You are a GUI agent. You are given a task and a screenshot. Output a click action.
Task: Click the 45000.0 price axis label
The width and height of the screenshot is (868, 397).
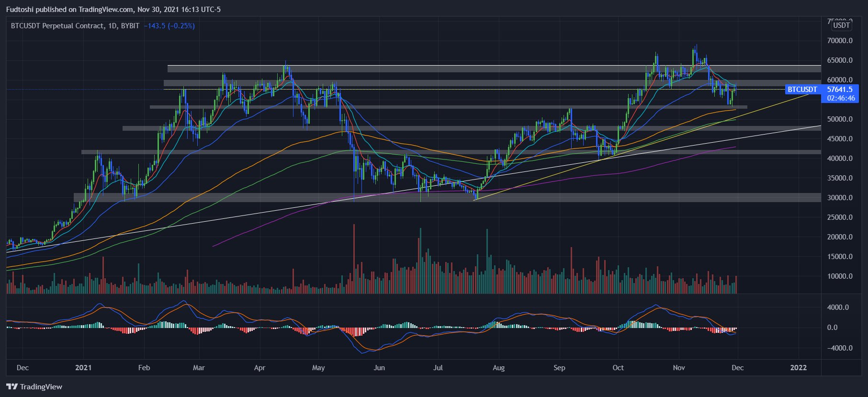coord(840,139)
